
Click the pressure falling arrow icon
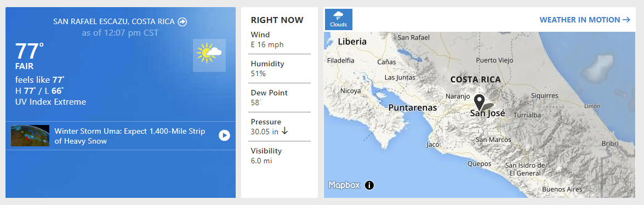(x=284, y=132)
